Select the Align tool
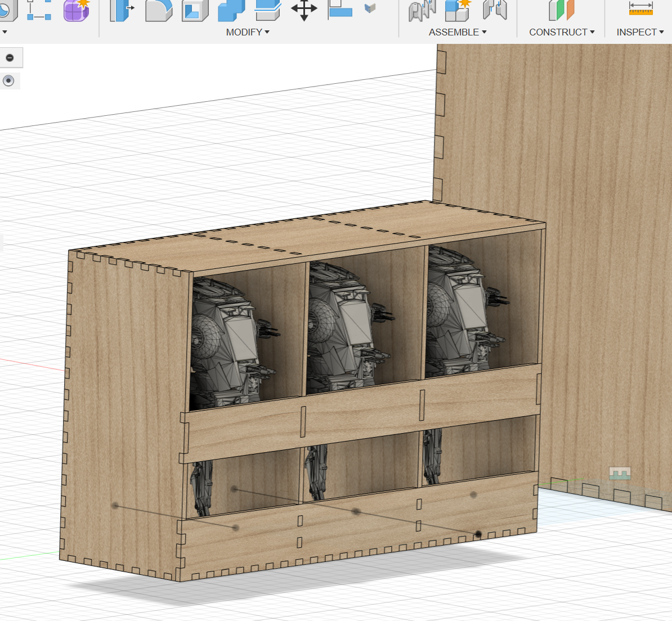This screenshot has height=621, width=672. 340,10
